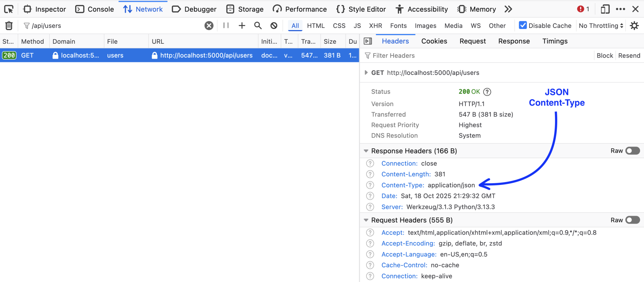Uncheck Disable Cache checkbox
The width and height of the screenshot is (644, 282).
pyautogui.click(x=523, y=25)
